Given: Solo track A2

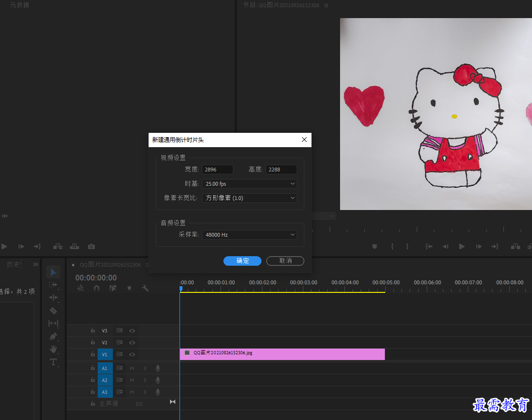Looking at the screenshot, I should coord(145,380).
